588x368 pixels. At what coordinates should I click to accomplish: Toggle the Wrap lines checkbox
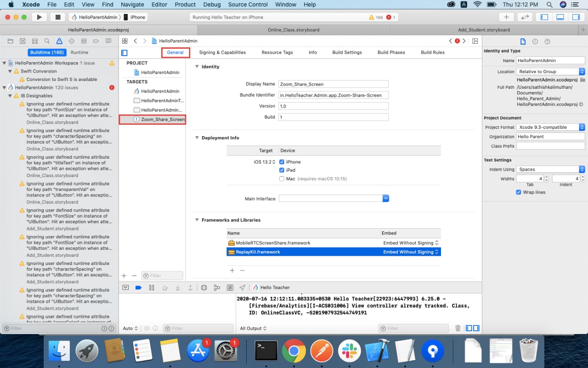tap(519, 192)
